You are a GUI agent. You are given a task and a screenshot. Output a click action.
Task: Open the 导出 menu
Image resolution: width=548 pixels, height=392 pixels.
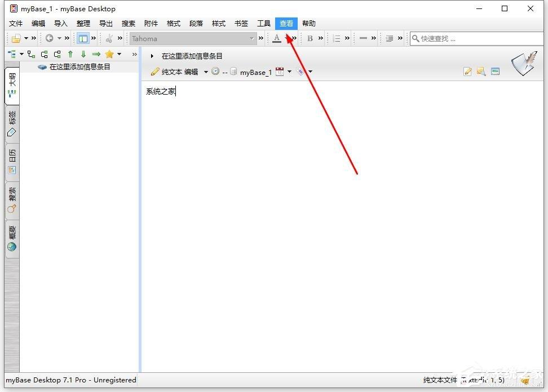point(106,24)
